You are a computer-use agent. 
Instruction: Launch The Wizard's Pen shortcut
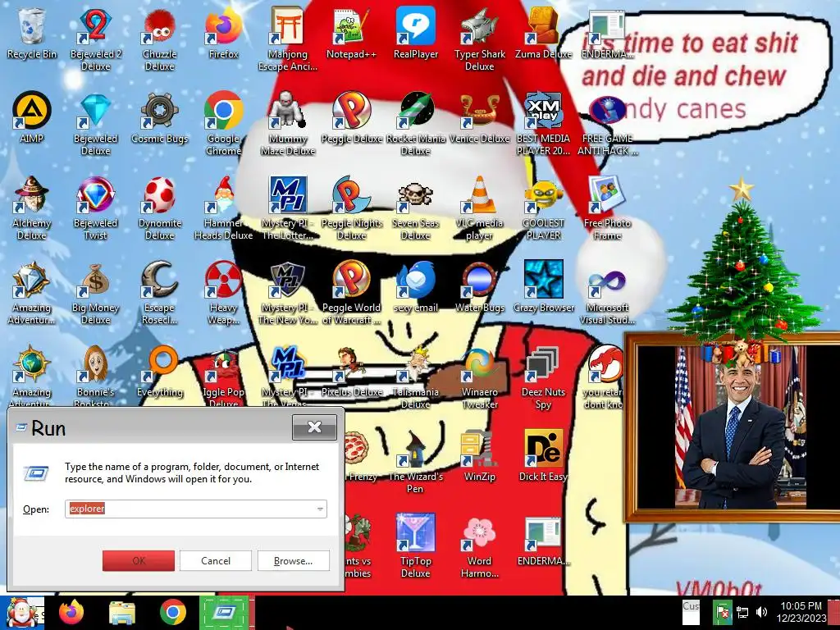(x=416, y=462)
